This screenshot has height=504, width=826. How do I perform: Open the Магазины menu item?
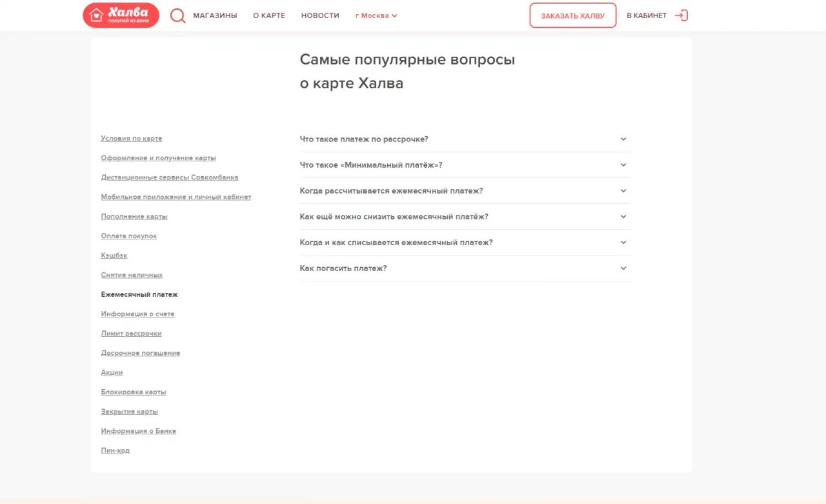pos(215,15)
